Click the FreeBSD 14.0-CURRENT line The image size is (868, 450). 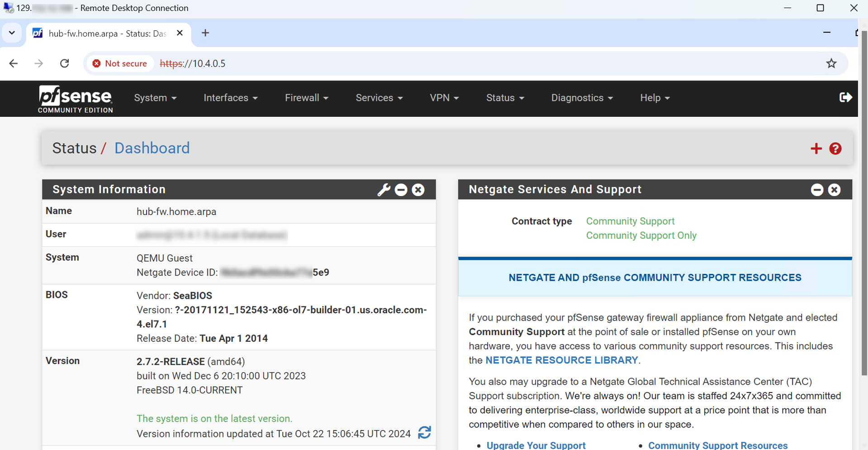190,390
